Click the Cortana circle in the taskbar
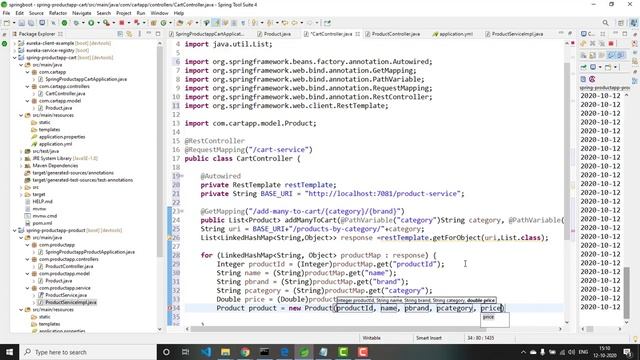The height and width of the screenshot is (360, 640). 166,352
